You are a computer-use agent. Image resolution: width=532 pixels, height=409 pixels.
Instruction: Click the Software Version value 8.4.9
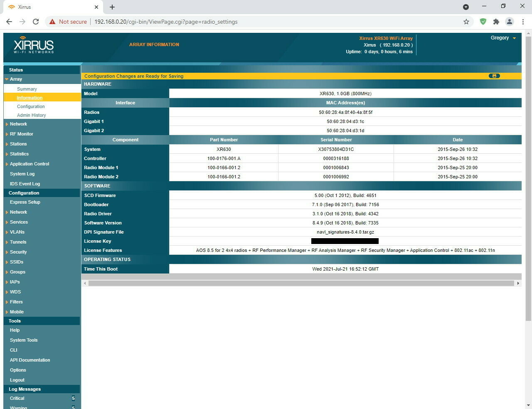pos(345,223)
